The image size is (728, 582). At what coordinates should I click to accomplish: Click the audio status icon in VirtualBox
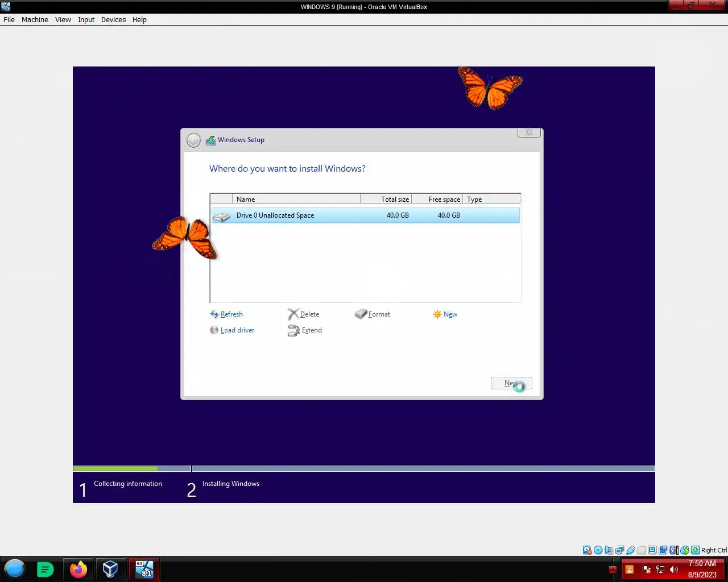pos(609,550)
